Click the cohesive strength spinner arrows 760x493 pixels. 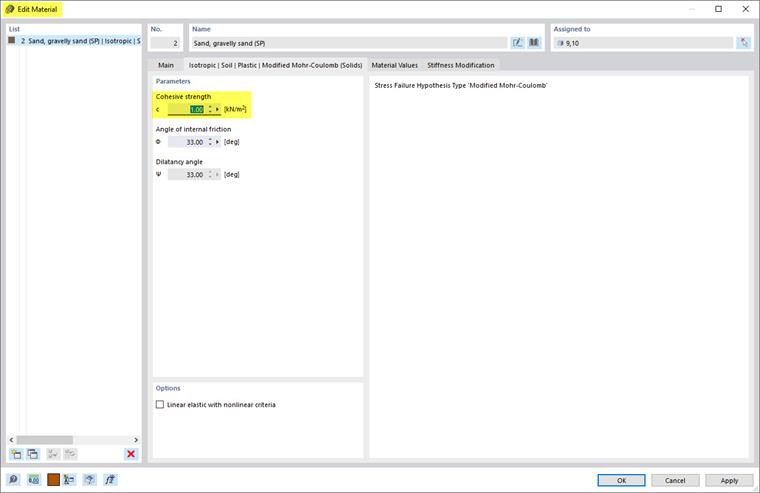[210, 110]
